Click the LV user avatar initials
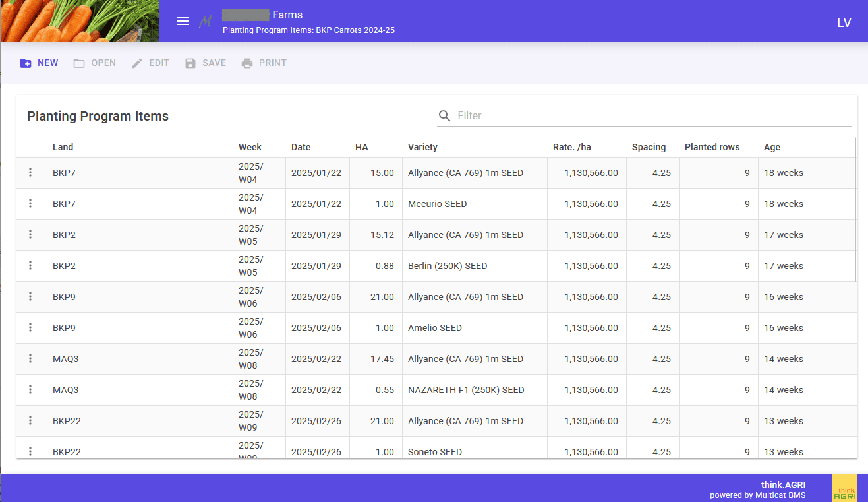This screenshot has height=502, width=868. (x=844, y=22)
